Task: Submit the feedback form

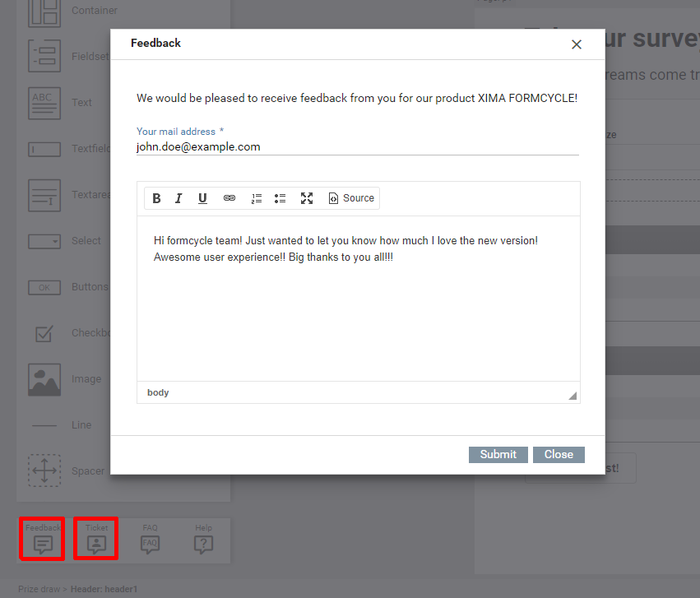Action: tap(498, 455)
